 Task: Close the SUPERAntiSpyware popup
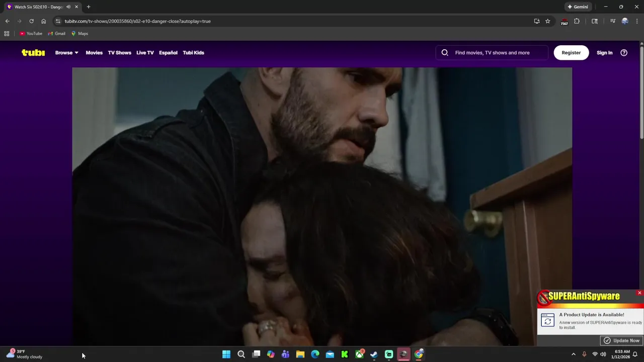click(639, 293)
